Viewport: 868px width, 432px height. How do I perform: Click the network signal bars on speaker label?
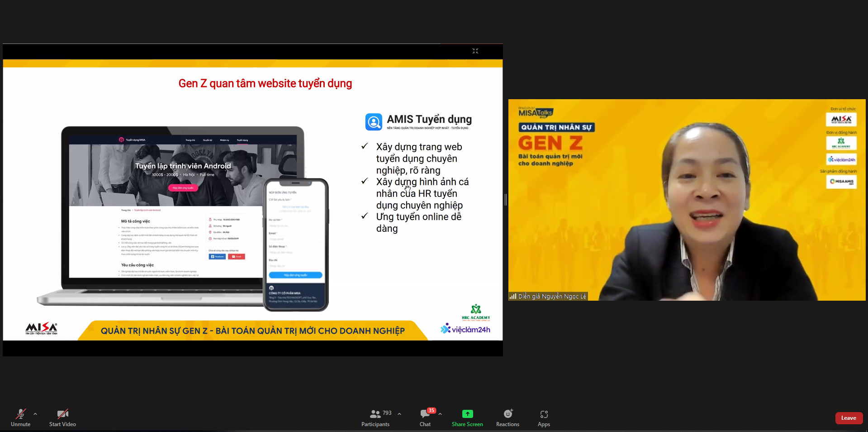[x=513, y=297]
